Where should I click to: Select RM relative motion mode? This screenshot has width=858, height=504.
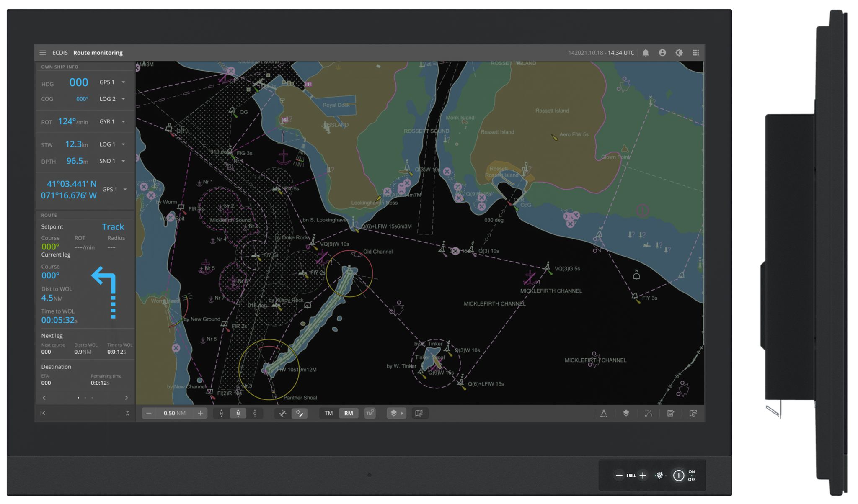coord(349,413)
